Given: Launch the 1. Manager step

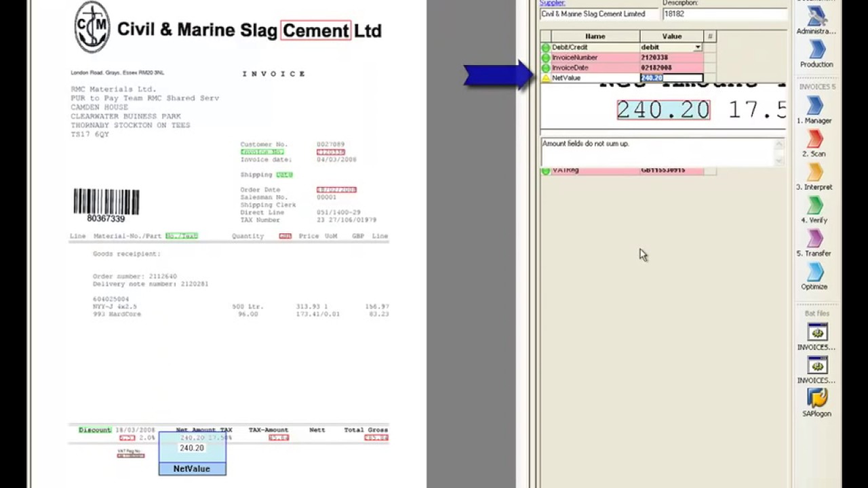Looking at the screenshot, I should tap(814, 110).
